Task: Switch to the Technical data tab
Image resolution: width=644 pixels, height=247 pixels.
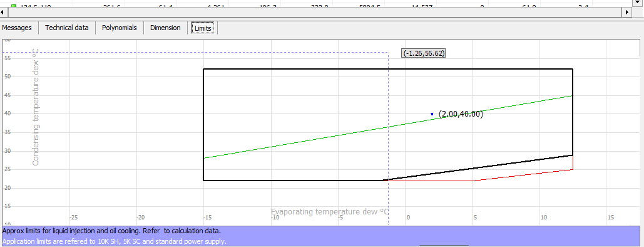Action: [x=67, y=28]
